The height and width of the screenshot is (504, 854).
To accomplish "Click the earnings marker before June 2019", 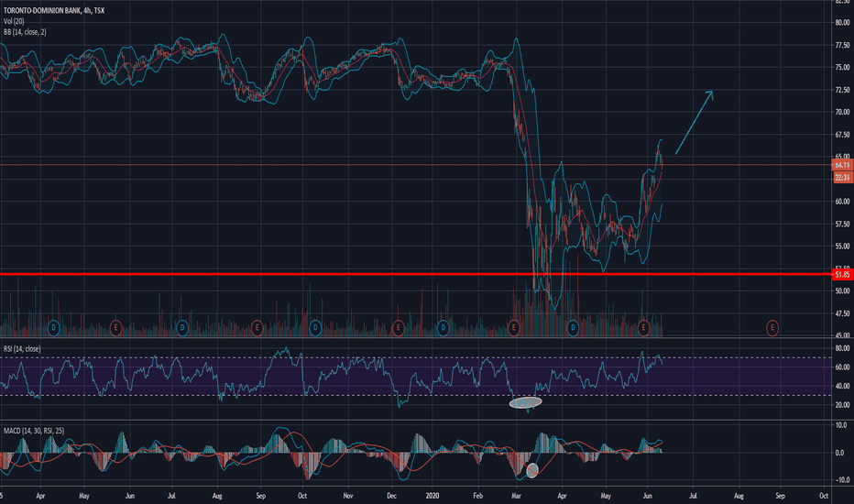I will click(115, 328).
